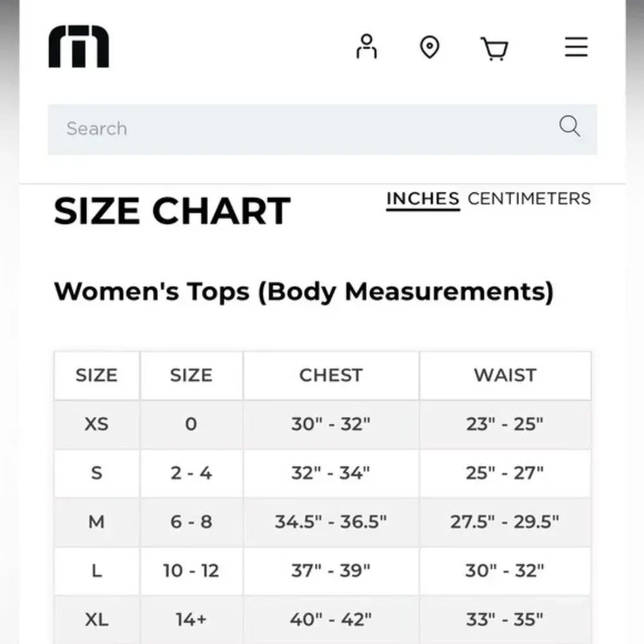644x644 pixels.
Task: Click the 27.5" - 29.5" waist cell
Action: [x=505, y=522]
